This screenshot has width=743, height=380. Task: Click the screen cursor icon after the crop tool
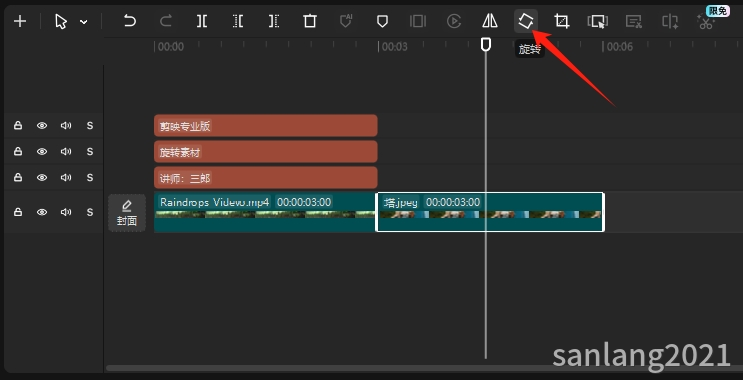coord(598,21)
